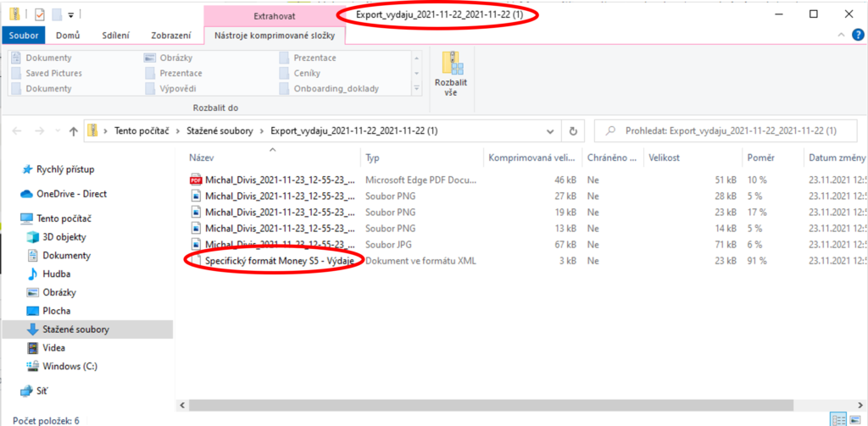Open recent locations dropdown arrow
The width and height of the screenshot is (868, 426).
(x=57, y=132)
